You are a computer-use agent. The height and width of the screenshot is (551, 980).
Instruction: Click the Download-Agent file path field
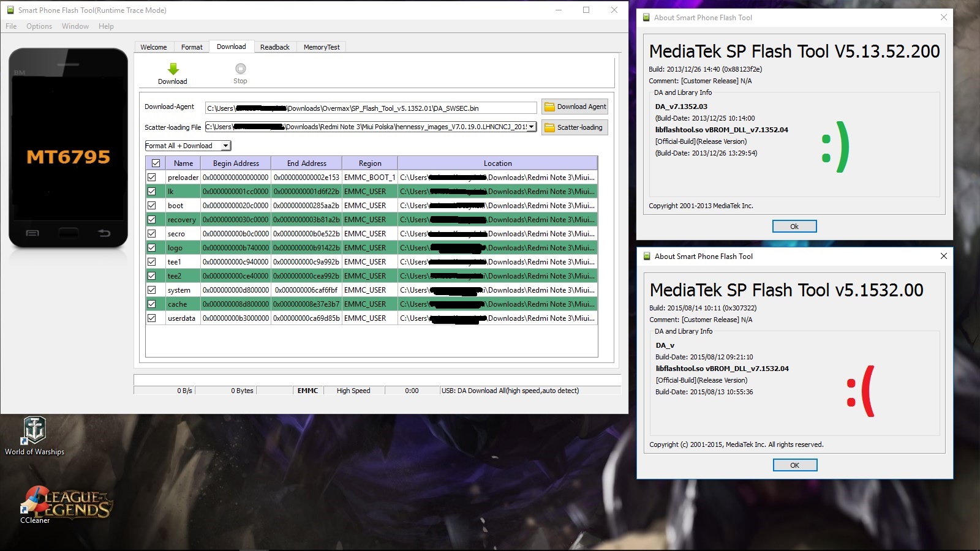(371, 108)
